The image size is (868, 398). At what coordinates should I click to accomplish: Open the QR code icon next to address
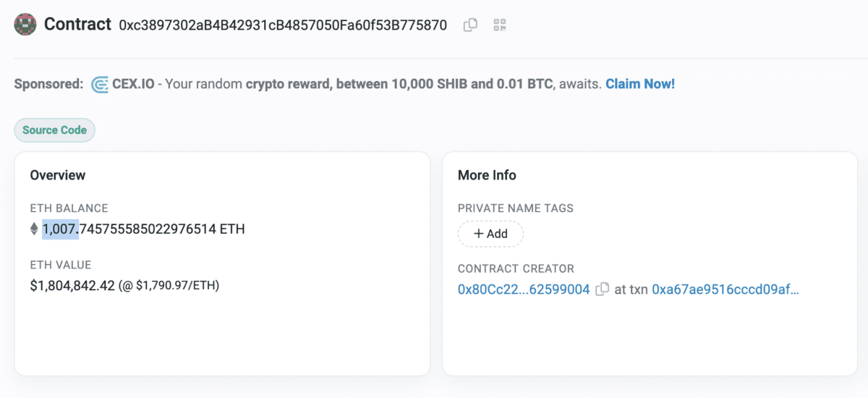tap(500, 25)
